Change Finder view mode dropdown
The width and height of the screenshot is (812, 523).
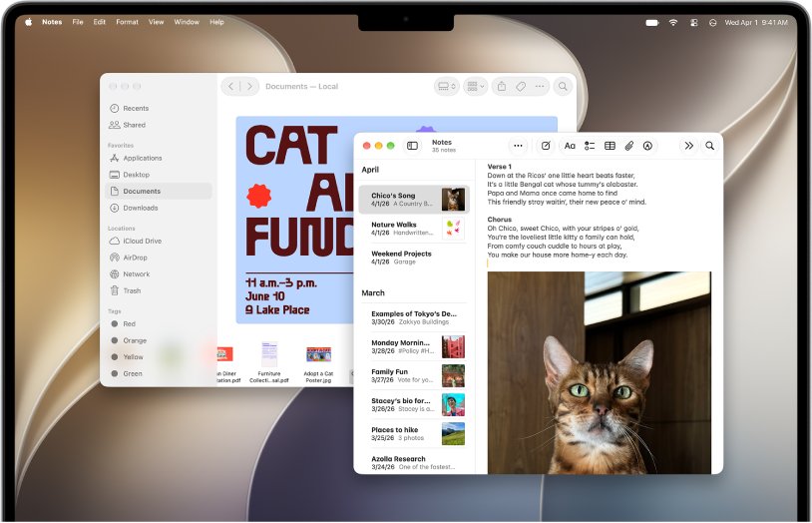click(x=446, y=87)
